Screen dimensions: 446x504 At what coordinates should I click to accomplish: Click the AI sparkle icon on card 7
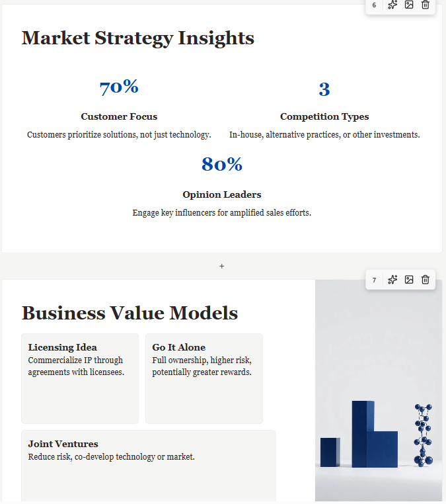click(392, 280)
